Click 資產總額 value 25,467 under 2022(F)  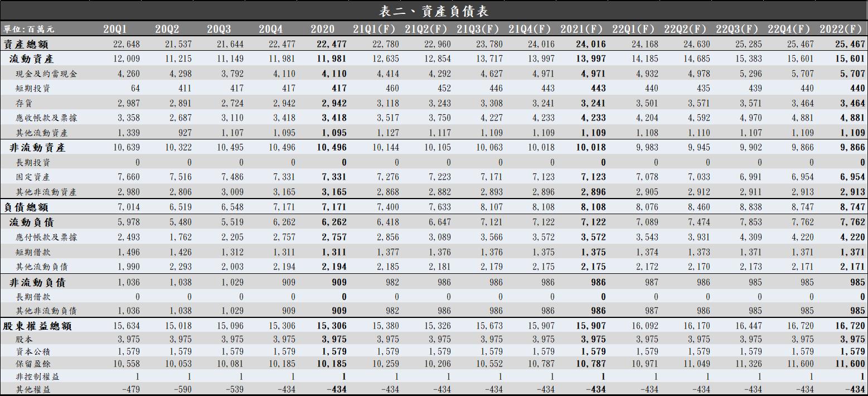(850, 44)
